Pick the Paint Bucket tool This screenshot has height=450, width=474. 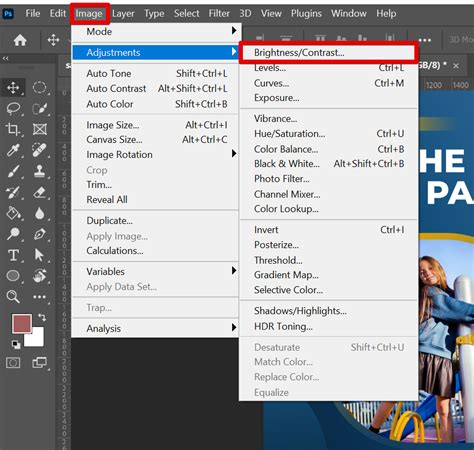coord(13,213)
